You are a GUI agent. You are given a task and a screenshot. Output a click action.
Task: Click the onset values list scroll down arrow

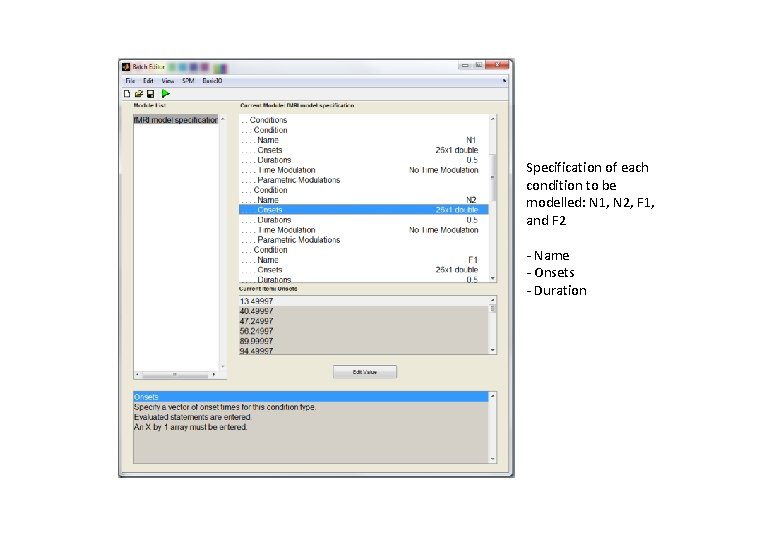click(492, 350)
